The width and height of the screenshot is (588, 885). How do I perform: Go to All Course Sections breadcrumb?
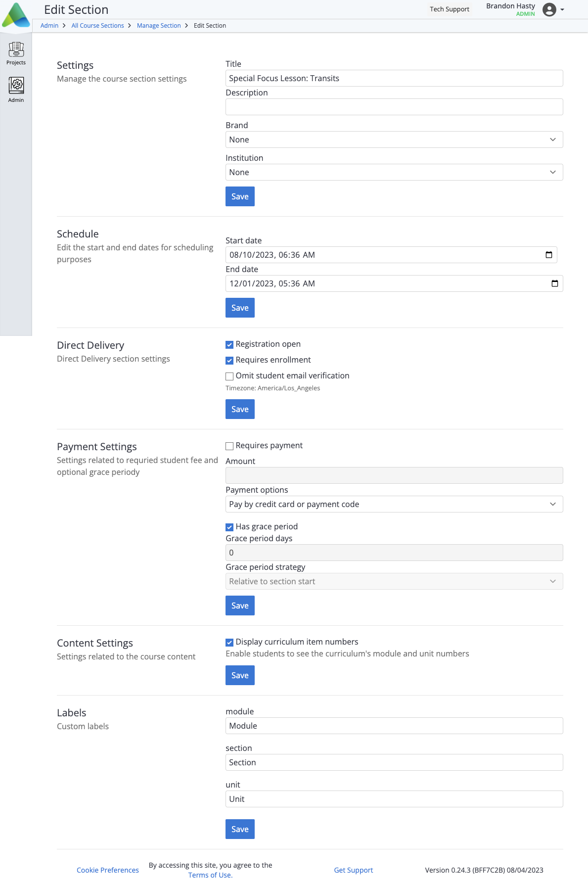[x=97, y=26]
